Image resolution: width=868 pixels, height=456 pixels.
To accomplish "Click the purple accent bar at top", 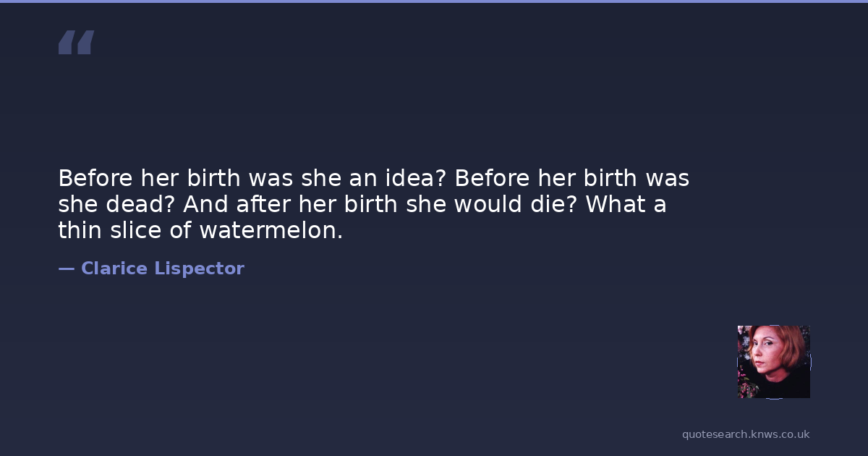I will click(x=434, y=1).
